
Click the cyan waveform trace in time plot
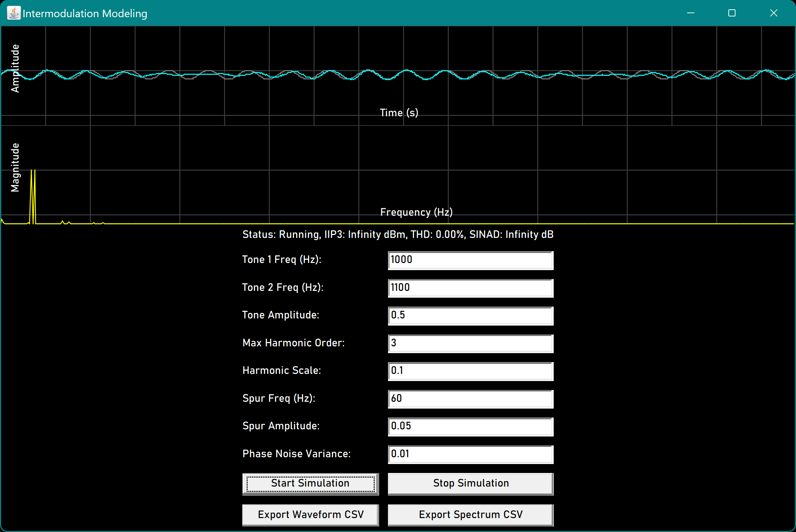point(407,70)
